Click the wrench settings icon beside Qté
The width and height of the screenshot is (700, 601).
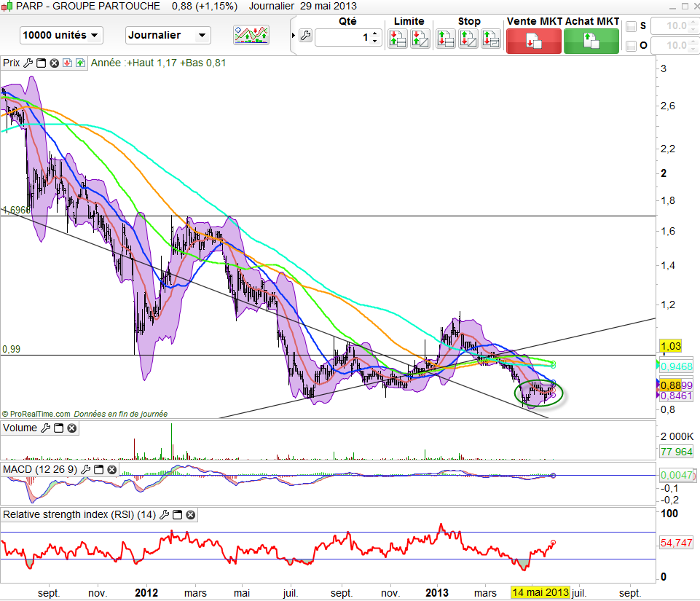(x=305, y=36)
